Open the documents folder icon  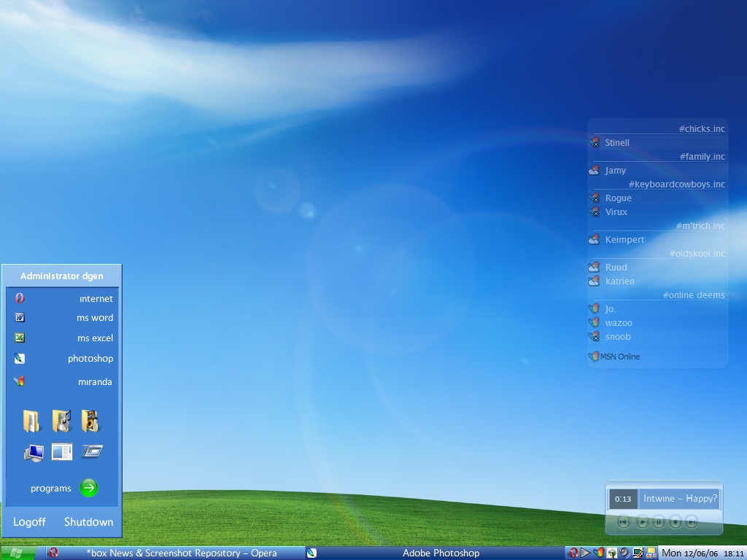click(x=31, y=421)
